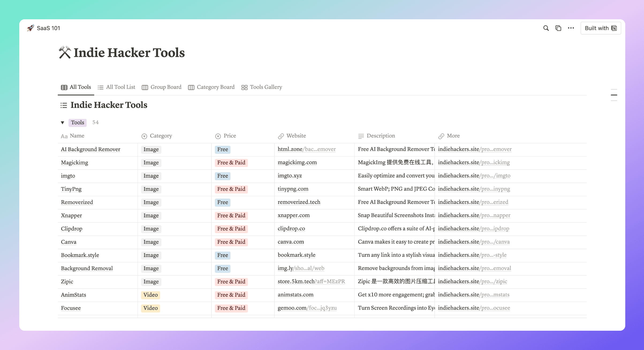Click Bookmark.style description text
This screenshot has width=644, height=350.
coord(396,255)
